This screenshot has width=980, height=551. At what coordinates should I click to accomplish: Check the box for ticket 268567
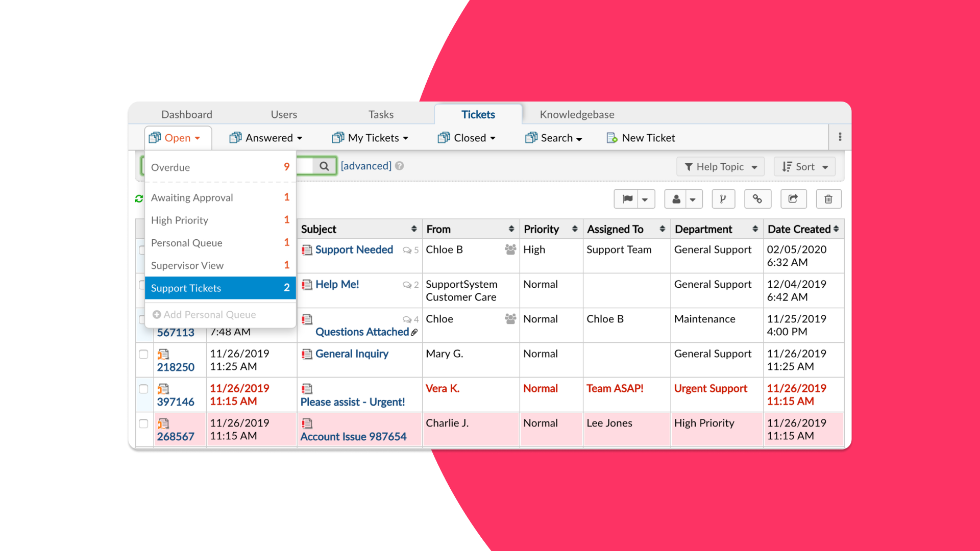tap(143, 423)
